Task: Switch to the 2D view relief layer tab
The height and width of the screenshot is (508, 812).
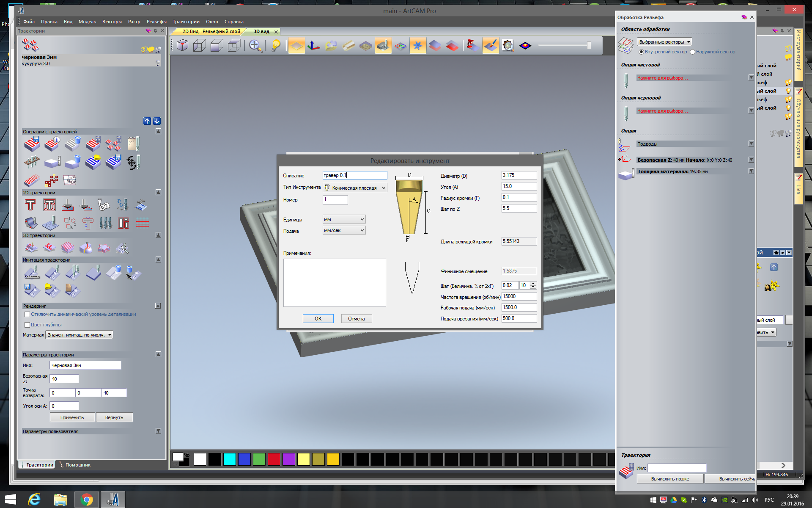Action: click(211, 31)
